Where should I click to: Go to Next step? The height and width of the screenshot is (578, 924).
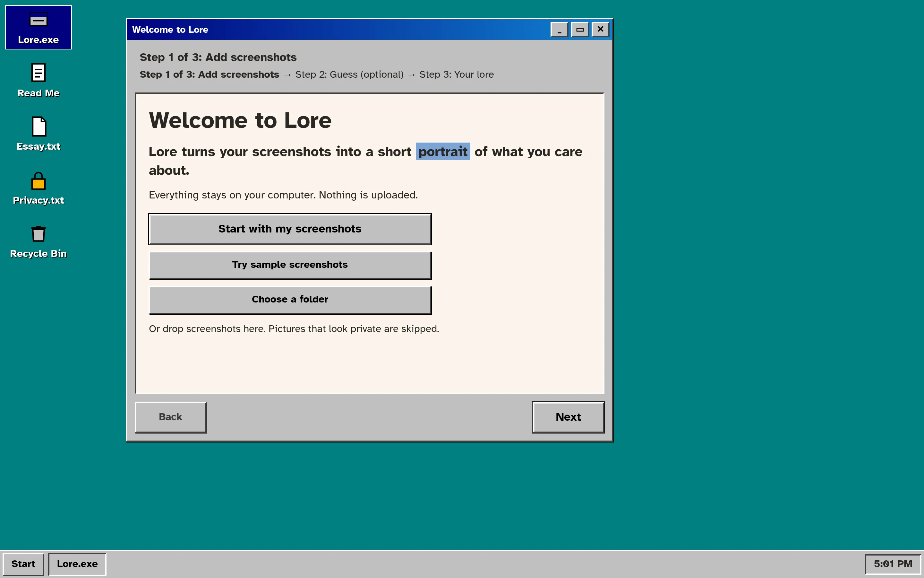pos(568,417)
